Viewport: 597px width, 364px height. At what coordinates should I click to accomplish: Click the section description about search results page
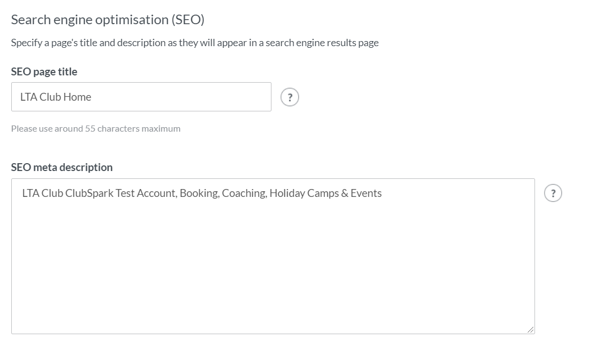(194, 43)
